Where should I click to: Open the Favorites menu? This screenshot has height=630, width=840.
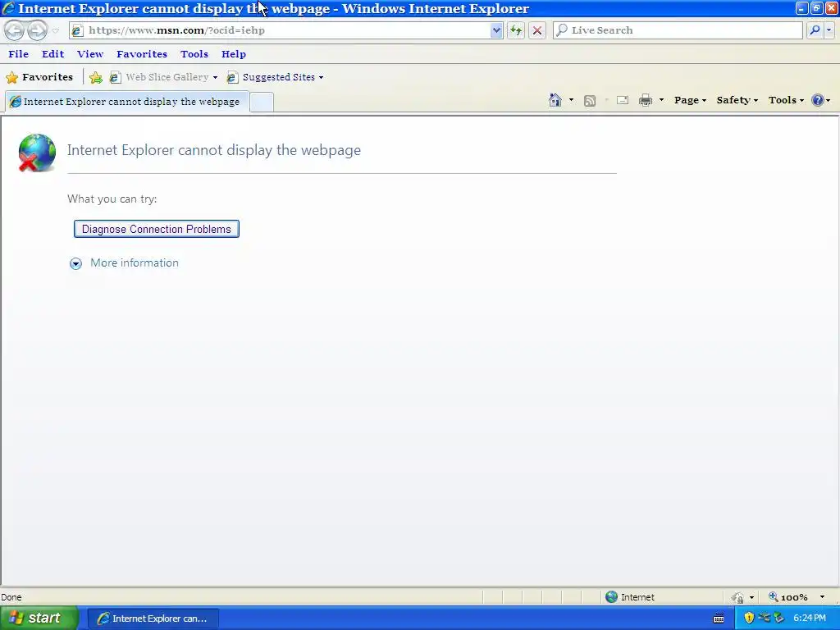(142, 54)
